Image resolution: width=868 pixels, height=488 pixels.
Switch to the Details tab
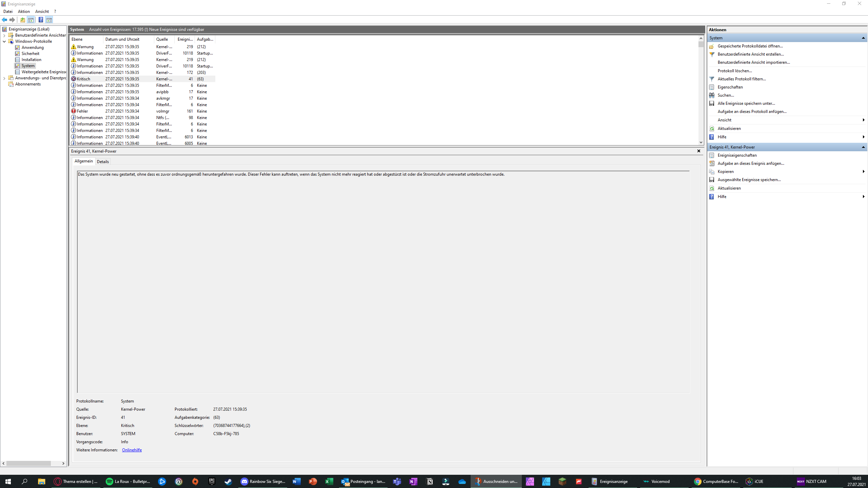tap(103, 161)
